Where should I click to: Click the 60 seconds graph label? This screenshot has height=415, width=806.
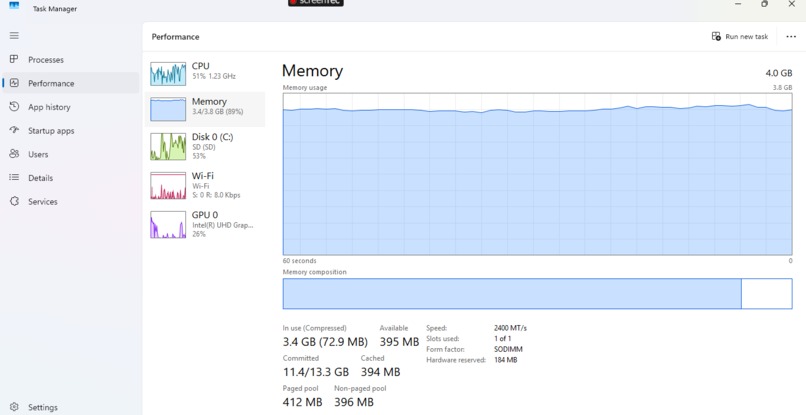click(299, 261)
